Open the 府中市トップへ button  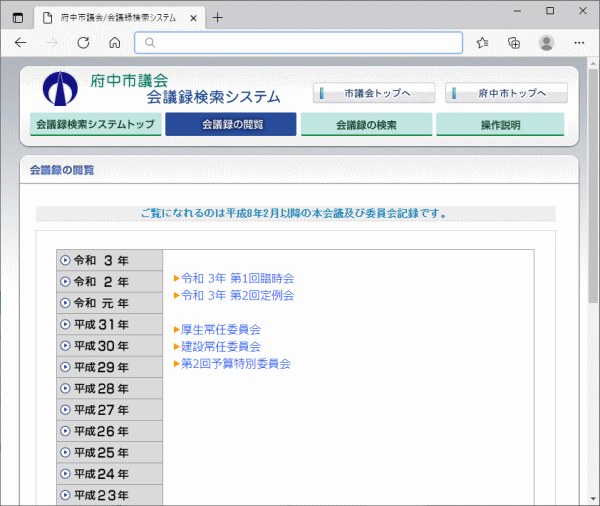coord(506,93)
